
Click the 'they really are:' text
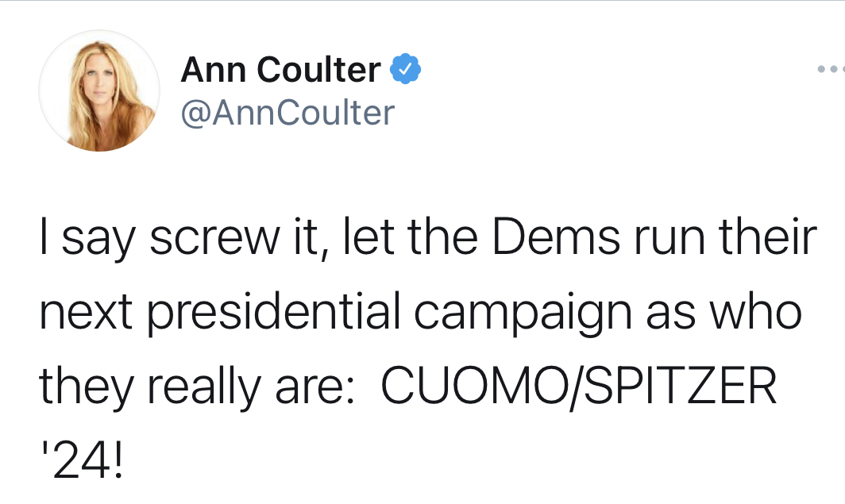tap(197, 386)
